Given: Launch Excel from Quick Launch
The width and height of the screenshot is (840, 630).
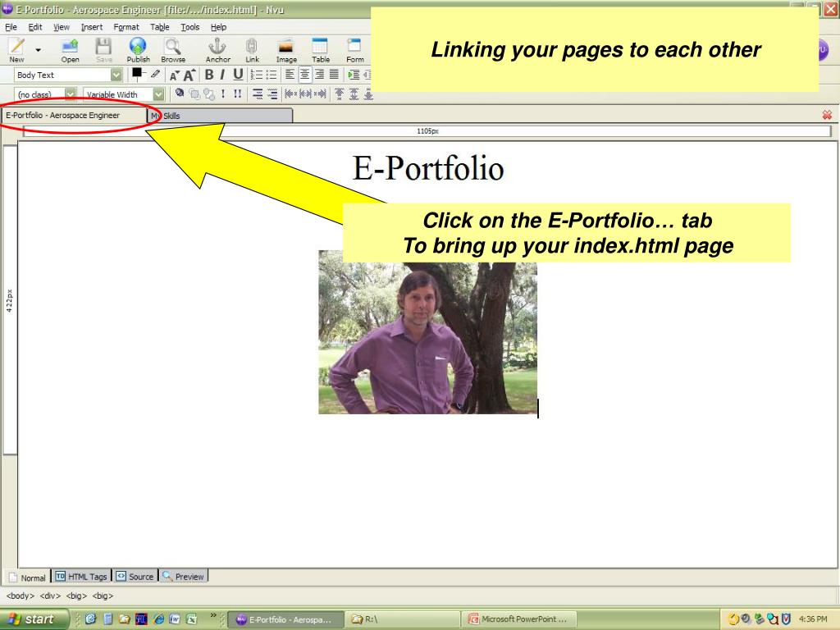Looking at the screenshot, I should [191, 619].
